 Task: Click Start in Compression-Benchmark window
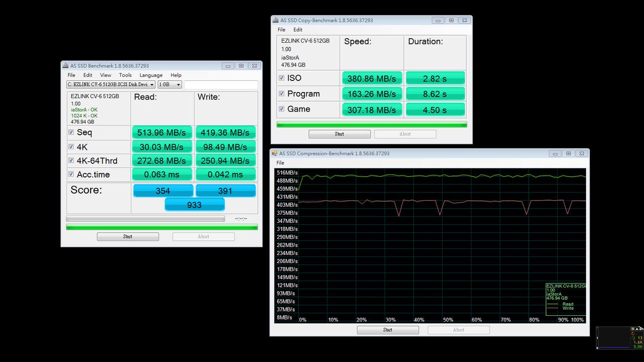pyautogui.click(x=388, y=330)
